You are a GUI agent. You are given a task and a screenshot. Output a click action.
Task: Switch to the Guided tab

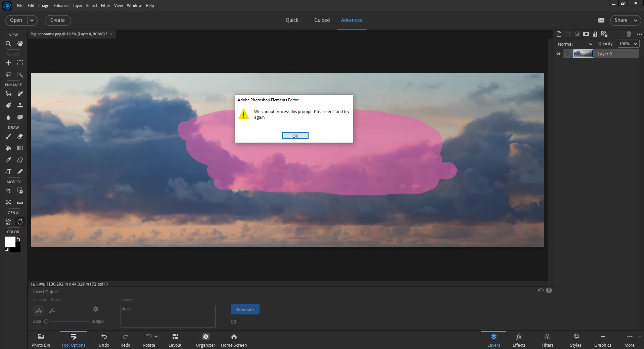(322, 20)
